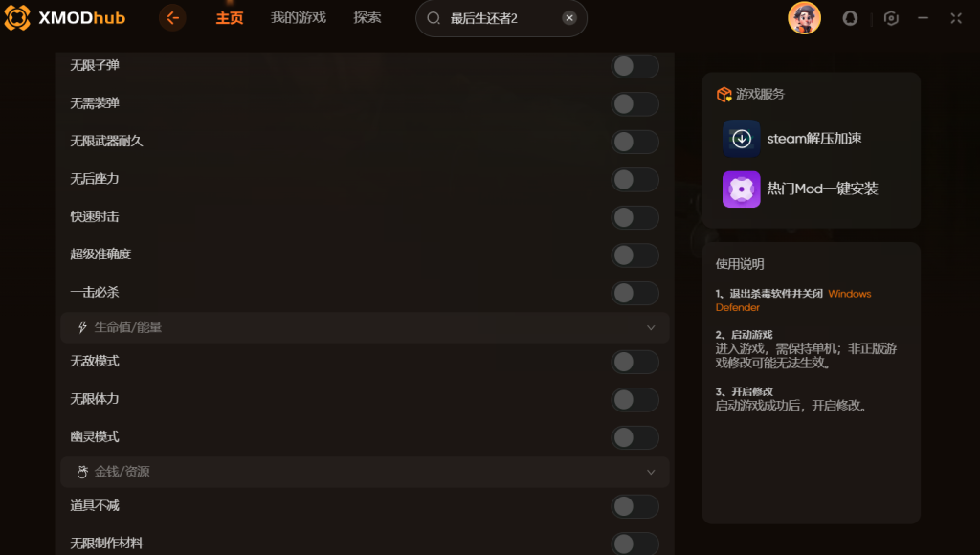Turn on 无限武器耐久 switch
The width and height of the screenshot is (980, 555).
pos(635,142)
